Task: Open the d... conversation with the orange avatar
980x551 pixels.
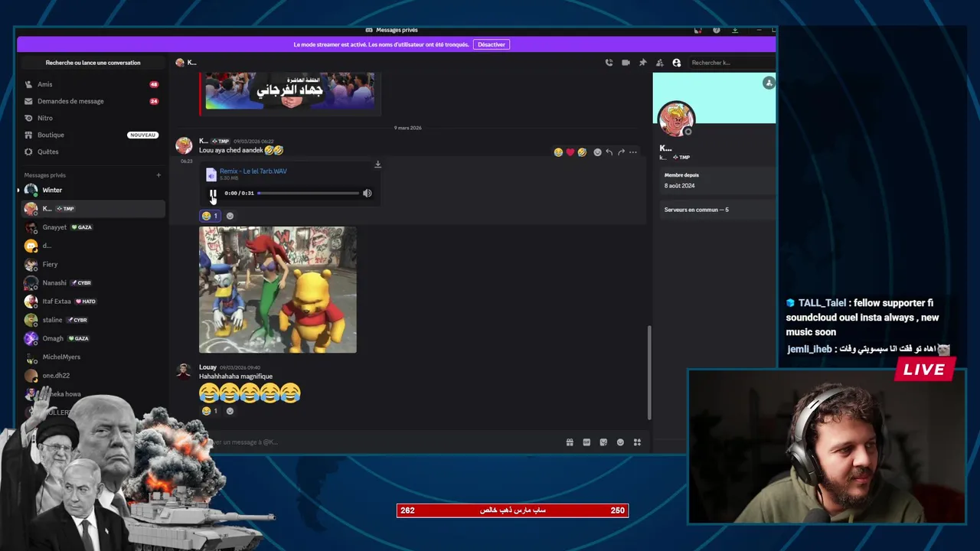Action: [x=93, y=246]
